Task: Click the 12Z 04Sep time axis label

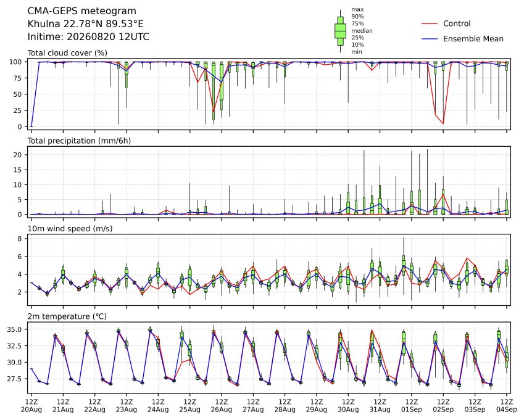Action: [507, 406]
